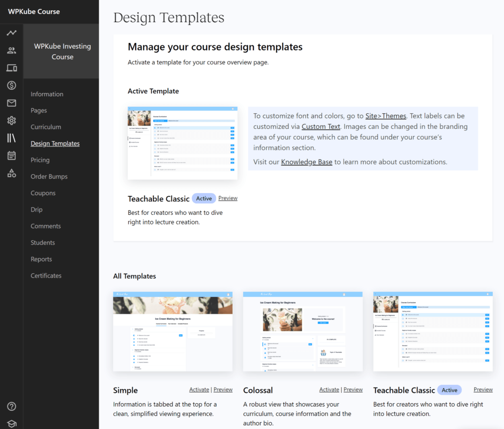Open the Design Templates menu item
Image resolution: width=504 pixels, height=429 pixels.
coord(55,143)
